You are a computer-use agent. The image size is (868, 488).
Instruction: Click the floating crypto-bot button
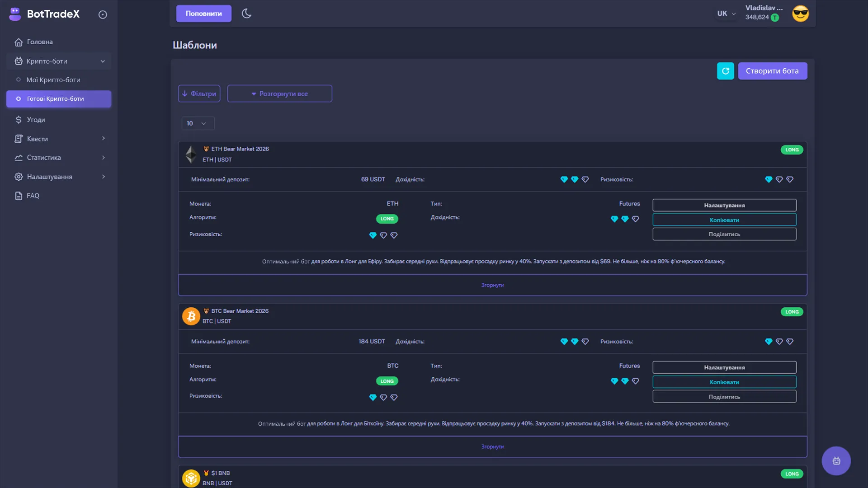tap(836, 460)
